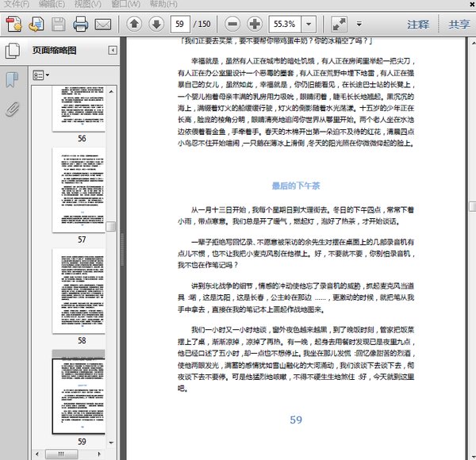Go to previous page with up arrow
Viewport: 476px width, 460px height.
(134, 24)
